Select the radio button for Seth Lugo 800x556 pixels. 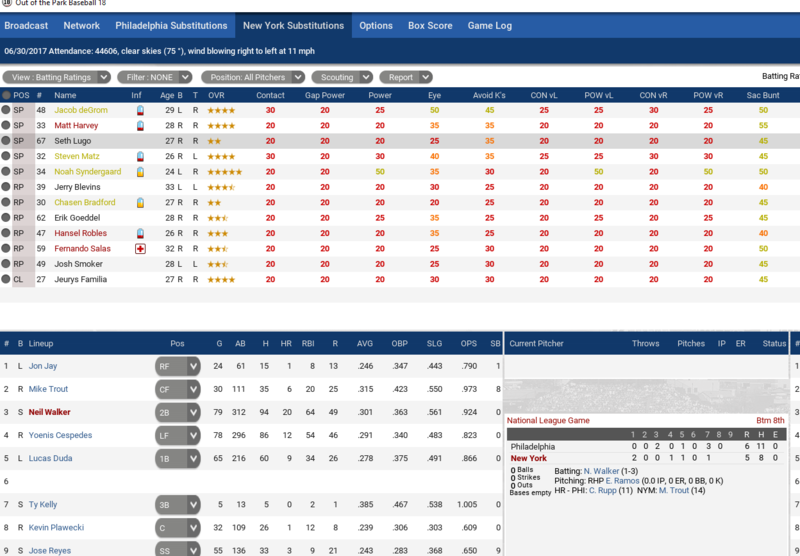pyautogui.click(x=6, y=140)
